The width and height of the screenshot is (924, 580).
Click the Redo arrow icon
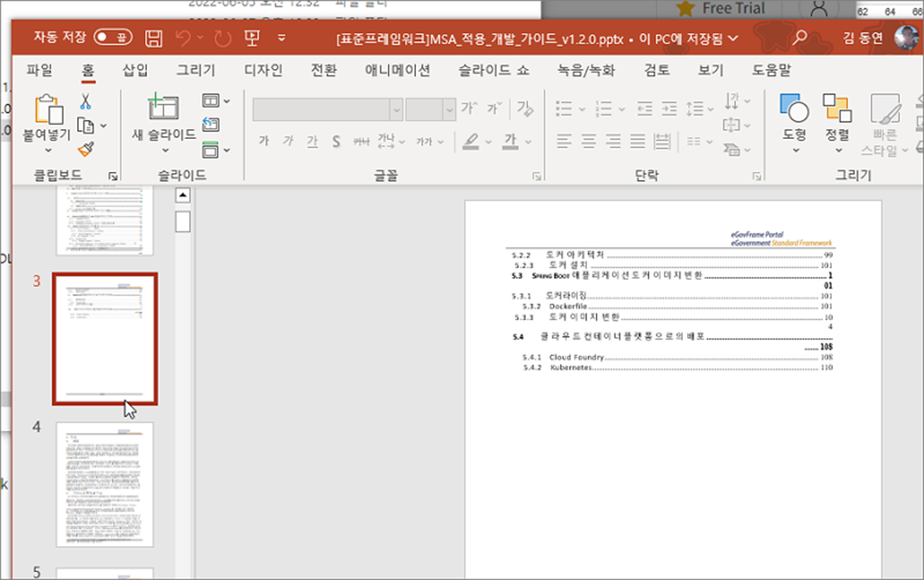pos(222,38)
